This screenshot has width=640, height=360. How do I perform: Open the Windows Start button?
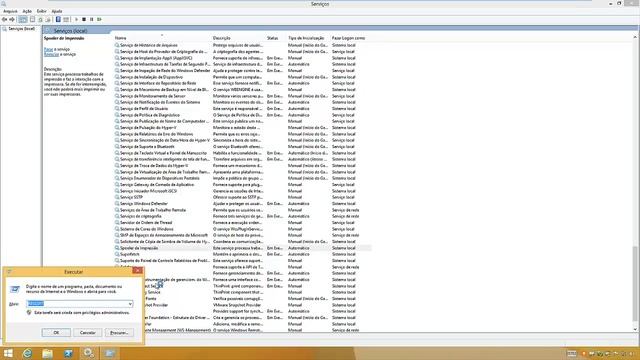[8, 353]
